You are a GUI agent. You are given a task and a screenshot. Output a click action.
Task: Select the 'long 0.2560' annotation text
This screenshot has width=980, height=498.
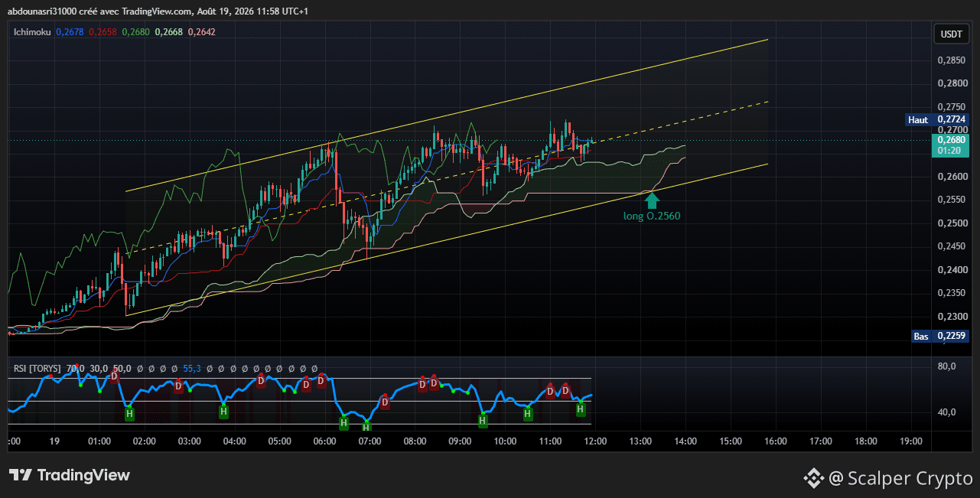pyautogui.click(x=652, y=216)
